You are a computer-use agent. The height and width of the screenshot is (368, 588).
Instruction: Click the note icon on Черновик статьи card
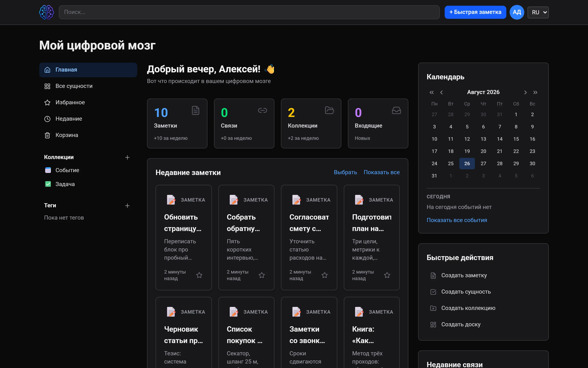[171, 312]
